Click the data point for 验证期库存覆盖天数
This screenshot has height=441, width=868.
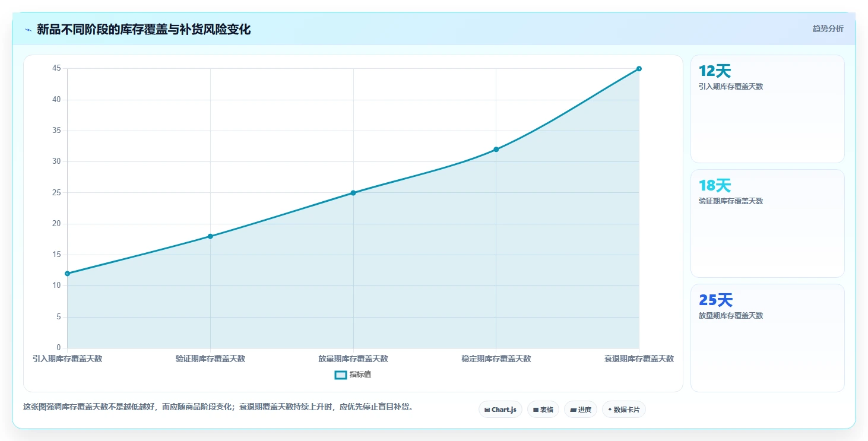210,236
